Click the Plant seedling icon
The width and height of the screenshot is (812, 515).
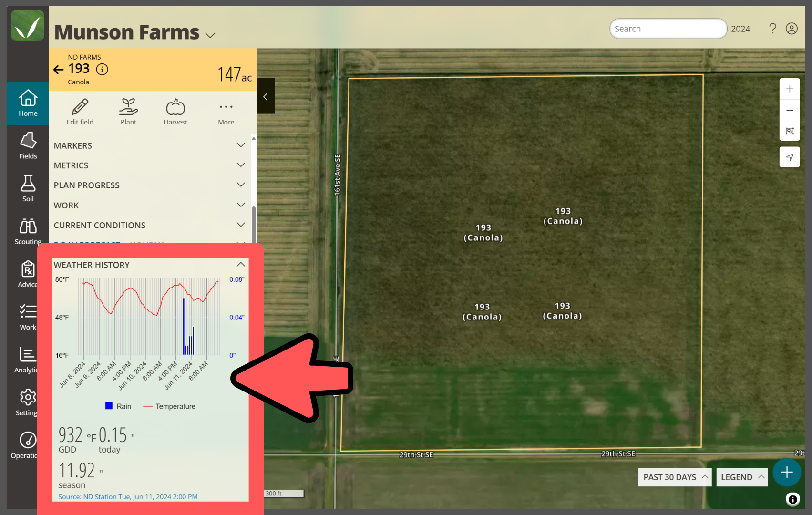coord(128,112)
